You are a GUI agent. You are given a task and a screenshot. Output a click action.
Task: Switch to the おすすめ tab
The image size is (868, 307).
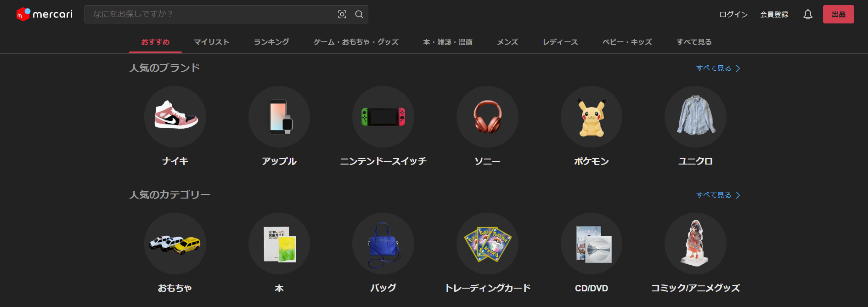[155, 42]
